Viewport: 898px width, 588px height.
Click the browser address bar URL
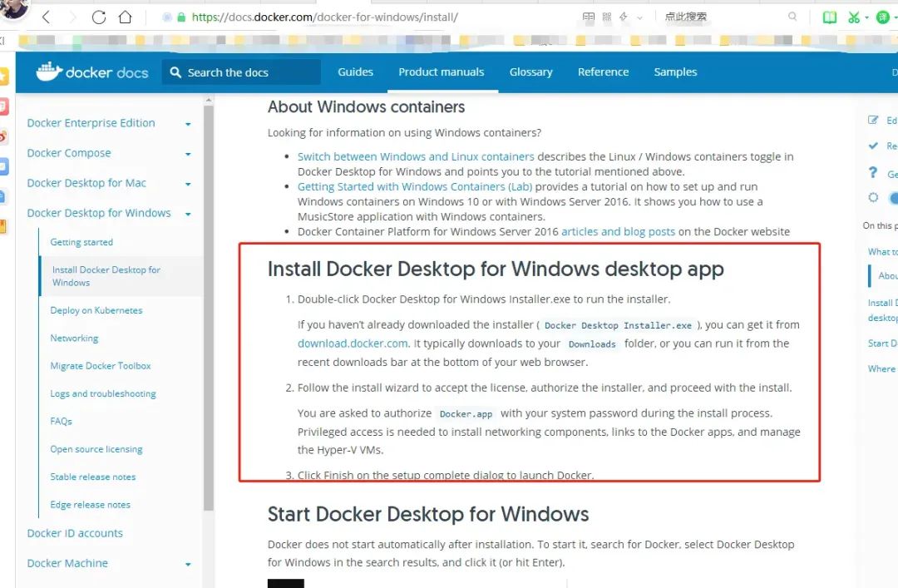[325, 17]
